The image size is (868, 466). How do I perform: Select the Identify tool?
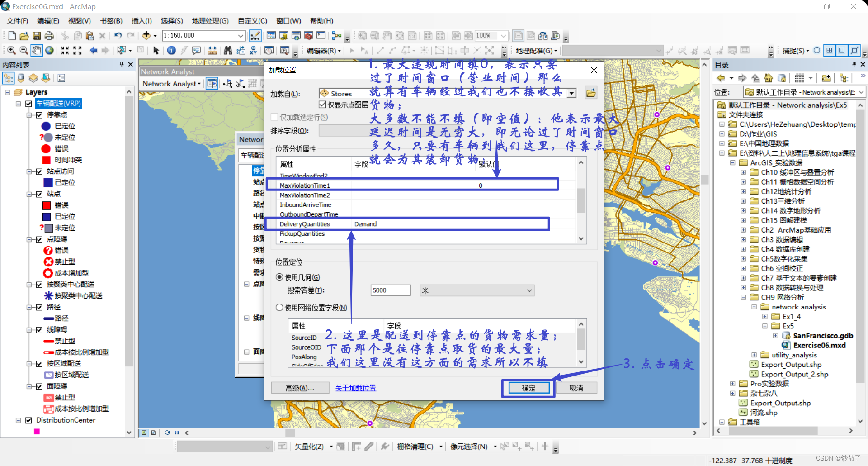tap(171, 50)
